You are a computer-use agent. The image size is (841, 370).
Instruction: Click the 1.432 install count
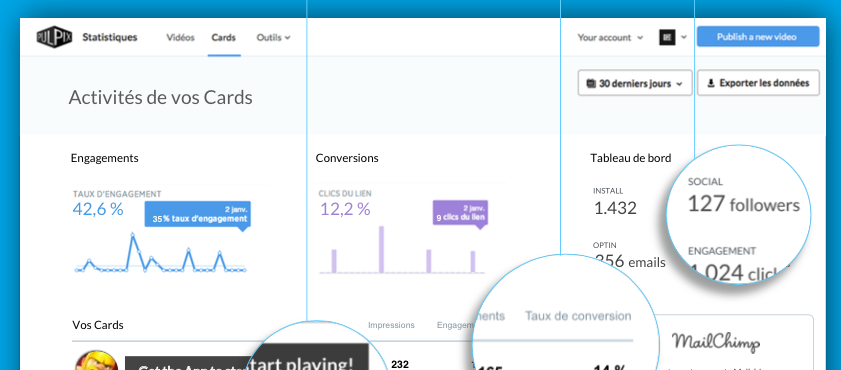coord(615,208)
